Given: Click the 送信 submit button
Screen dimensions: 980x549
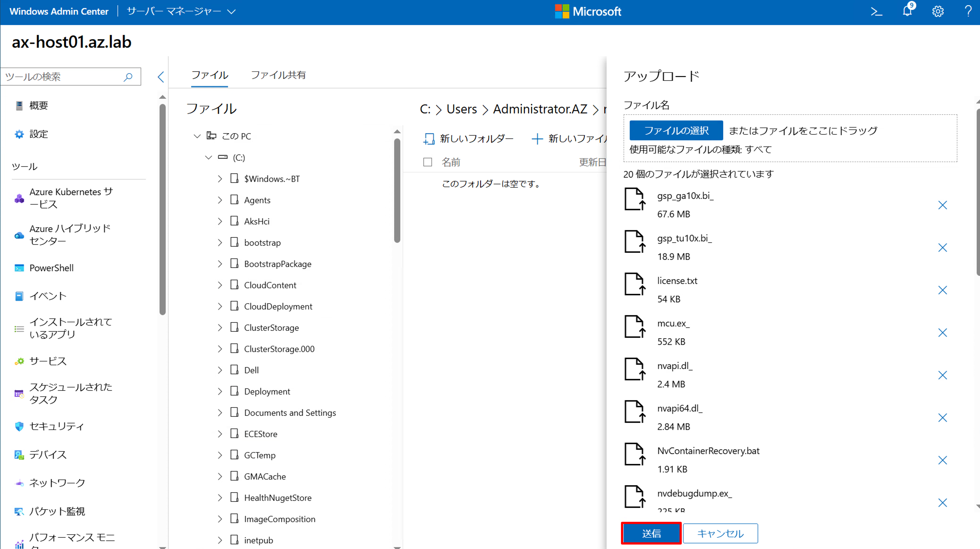Looking at the screenshot, I should click(x=651, y=533).
